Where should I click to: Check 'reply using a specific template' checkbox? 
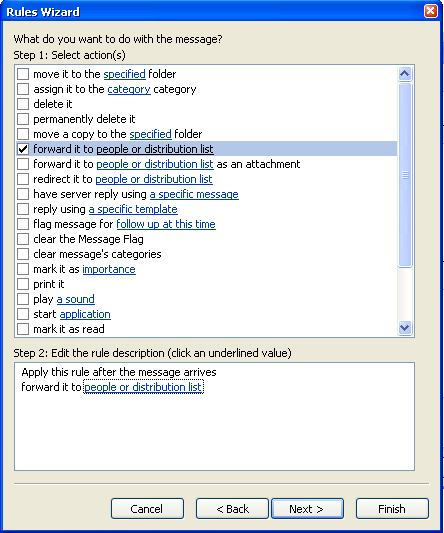[23, 209]
